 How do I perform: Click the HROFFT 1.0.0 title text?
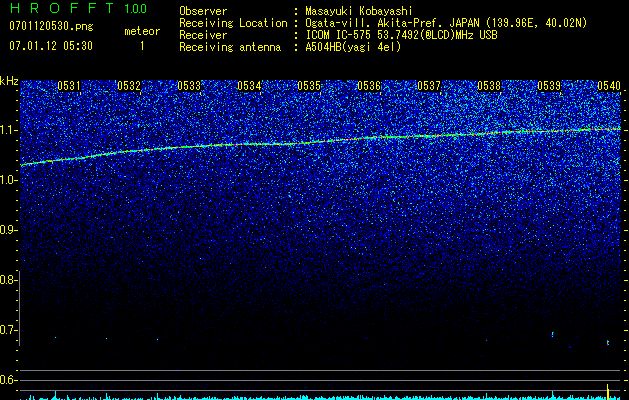click(78, 8)
